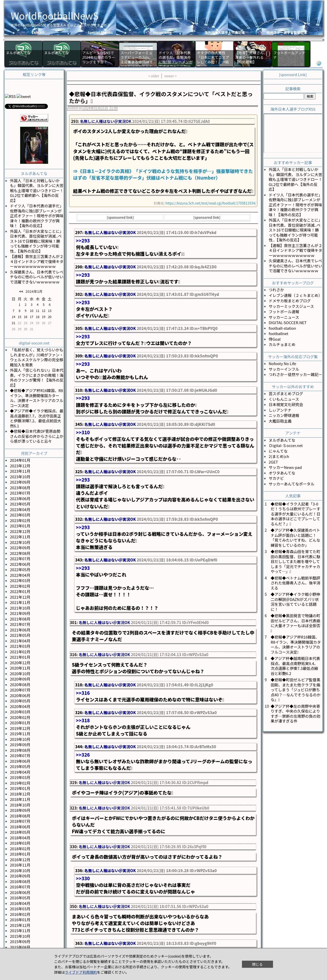The image size is (327, 980).
Task: Click >>330 anchor in post 336
Action: [x=83, y=878]
